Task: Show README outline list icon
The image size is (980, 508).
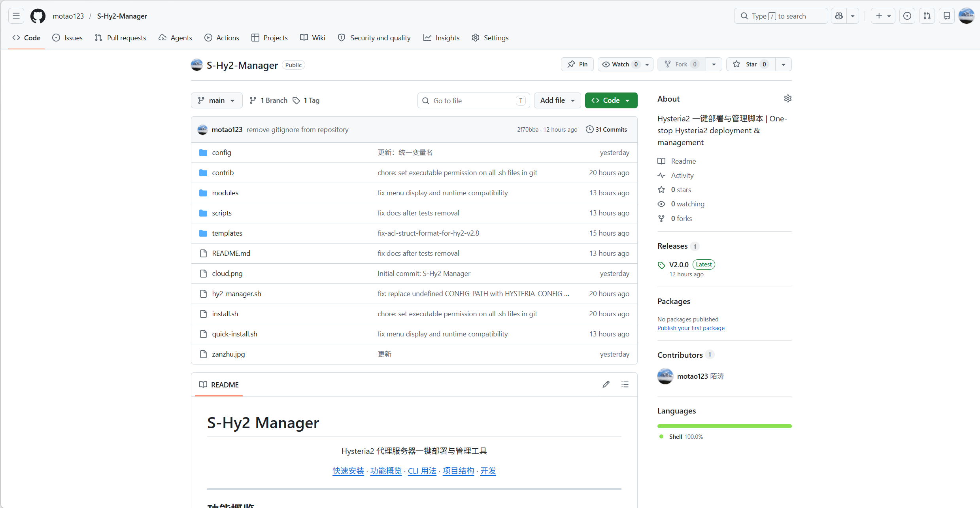Action: coord(625,384)
